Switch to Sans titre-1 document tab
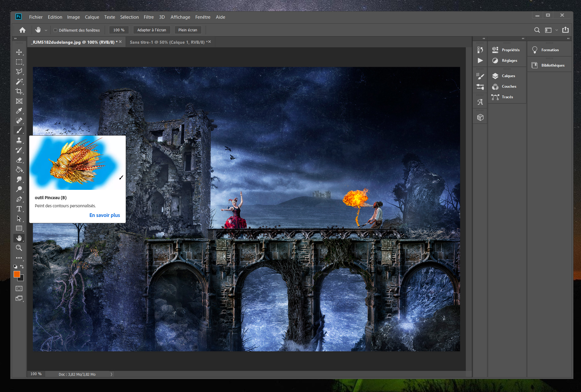 (167, 42)
